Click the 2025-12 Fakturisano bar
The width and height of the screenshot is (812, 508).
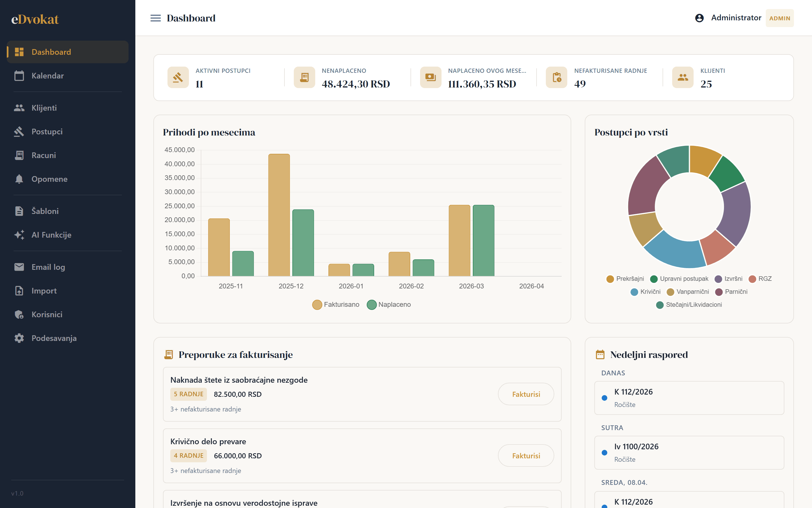tap(279, 215)
